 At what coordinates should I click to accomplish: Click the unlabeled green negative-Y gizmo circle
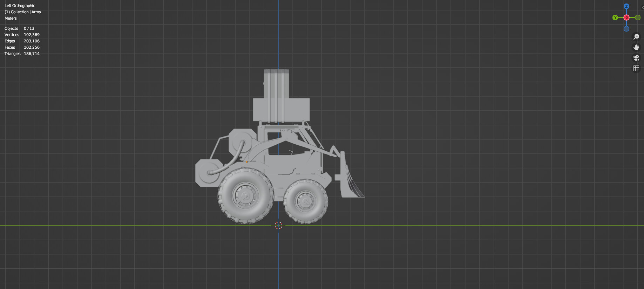tap(638, 18)
